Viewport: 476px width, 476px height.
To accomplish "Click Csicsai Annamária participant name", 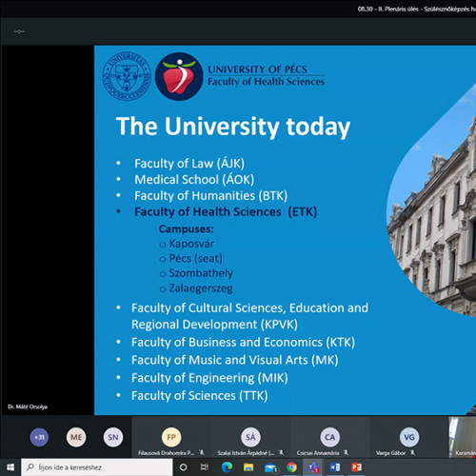I will pyautogui.click(x=318, y=453).
